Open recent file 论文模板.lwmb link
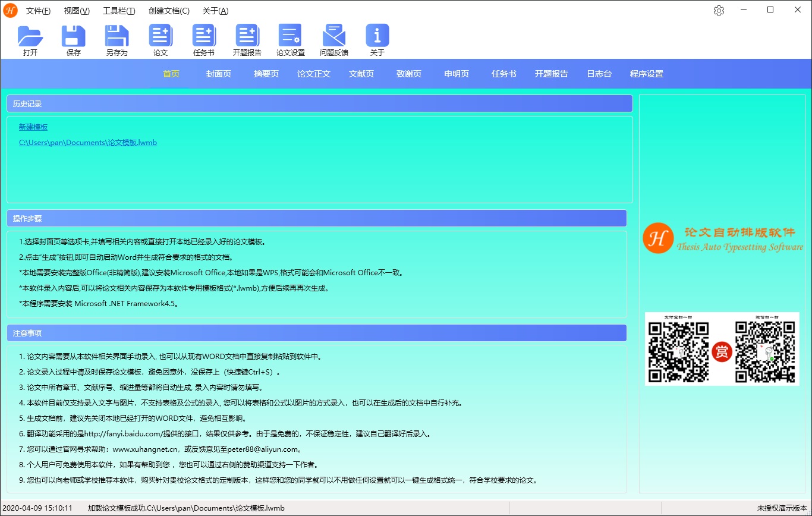The width and height of the screenshot is (812, 516). [x=88, y=143]
